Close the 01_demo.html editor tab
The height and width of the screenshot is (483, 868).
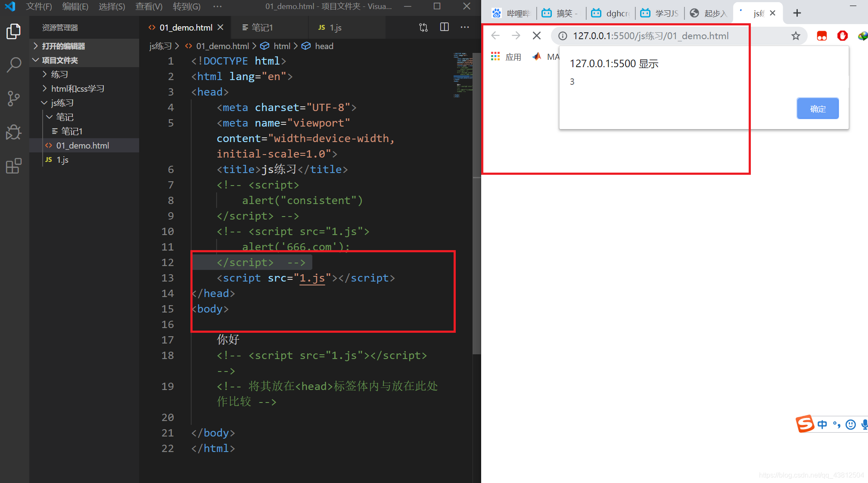tap(221, 27)
